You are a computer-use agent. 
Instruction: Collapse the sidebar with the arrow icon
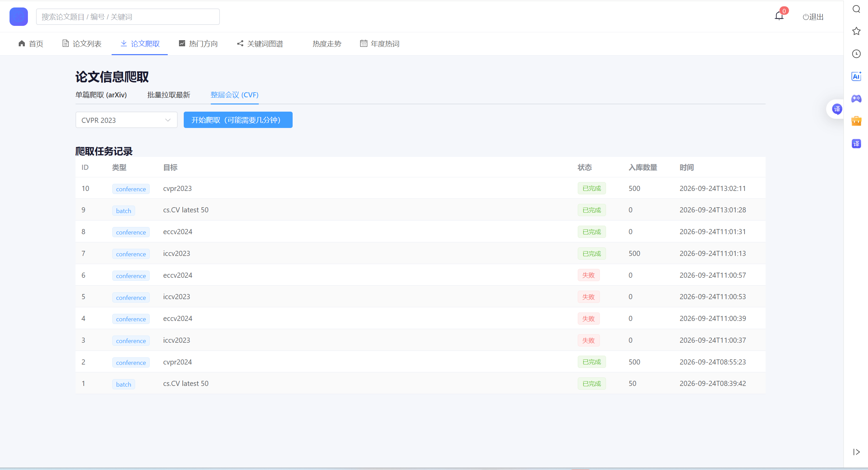click(856, 452)
